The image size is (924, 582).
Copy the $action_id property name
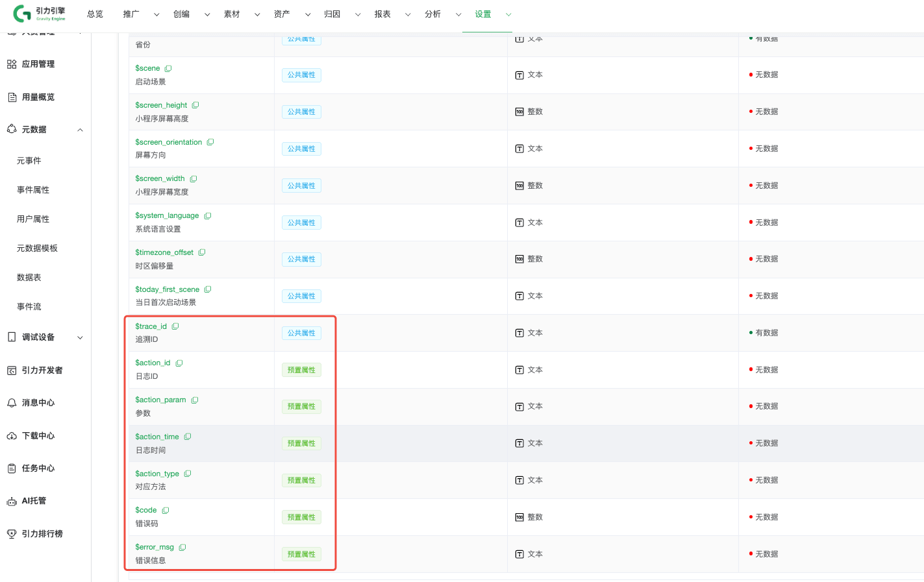click(179, 363)
